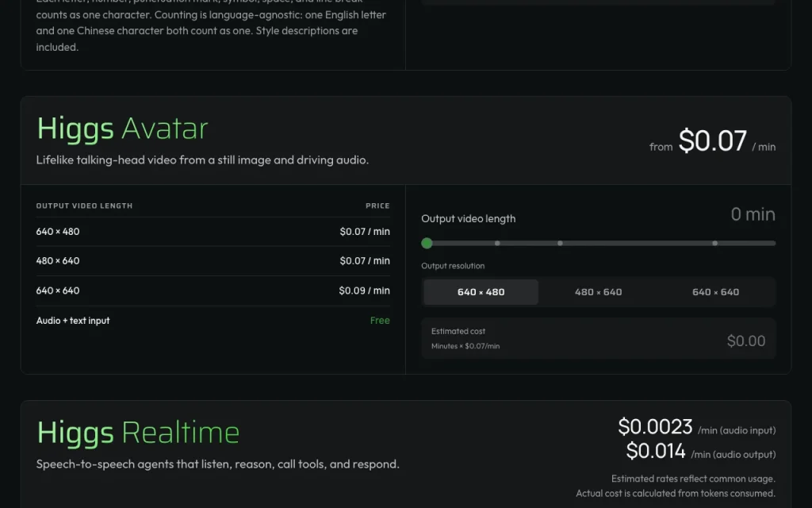Click the Lifelike talking-head video description

(x=202, y=160)
